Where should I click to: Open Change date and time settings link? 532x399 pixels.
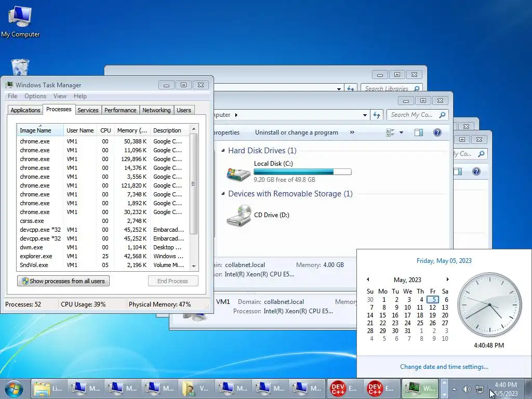(x=444, y=367)
